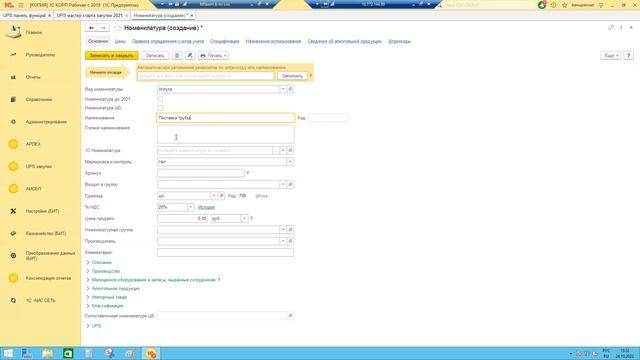Open the 1С Номенклатура linked item icon

(290, 151)
